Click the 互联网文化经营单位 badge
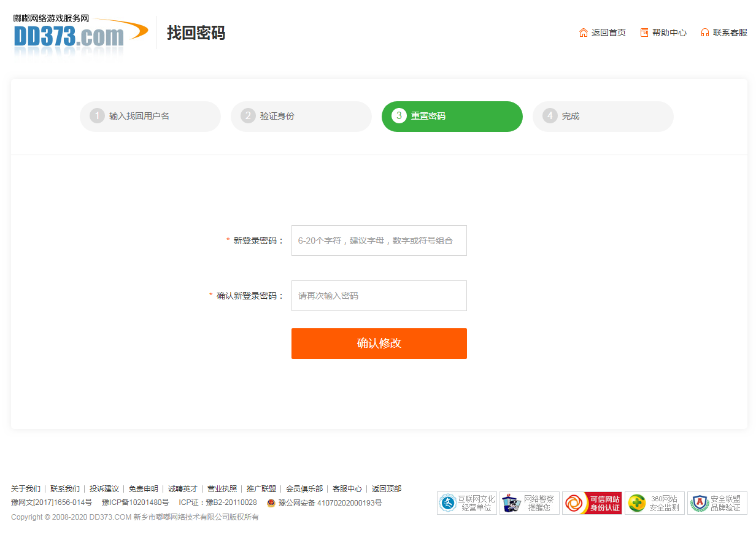 [x=467, y=503]
